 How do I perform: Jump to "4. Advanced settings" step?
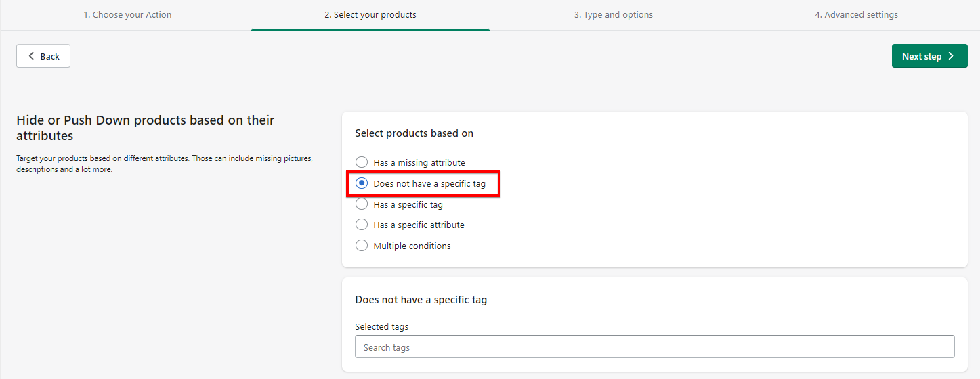[856, 14]
